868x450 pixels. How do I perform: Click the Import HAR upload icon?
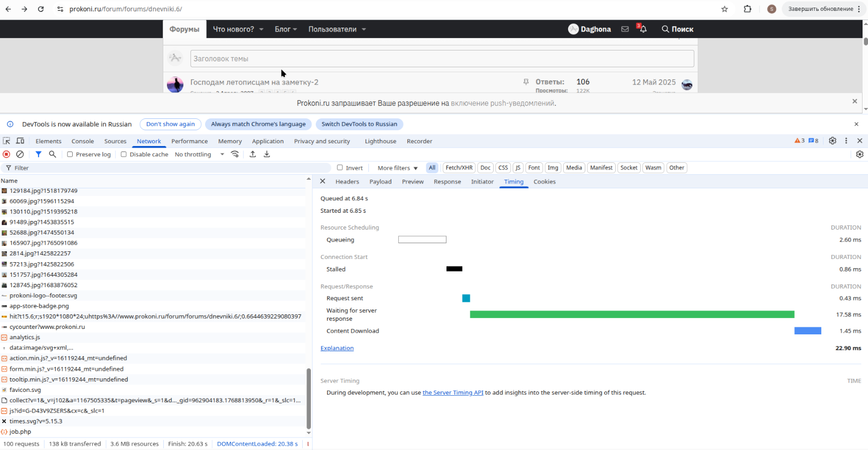pos(253,154)
